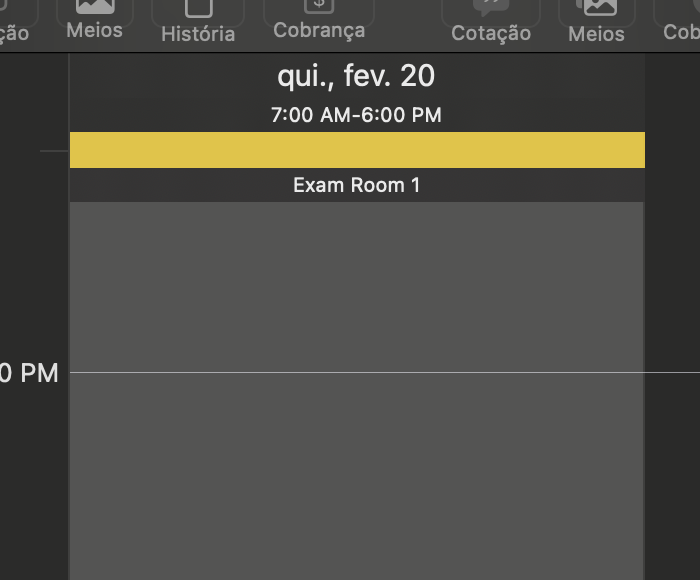700x580 pixels.
Task: Select the Meios label next to História
Action: [x=94, y=30]
